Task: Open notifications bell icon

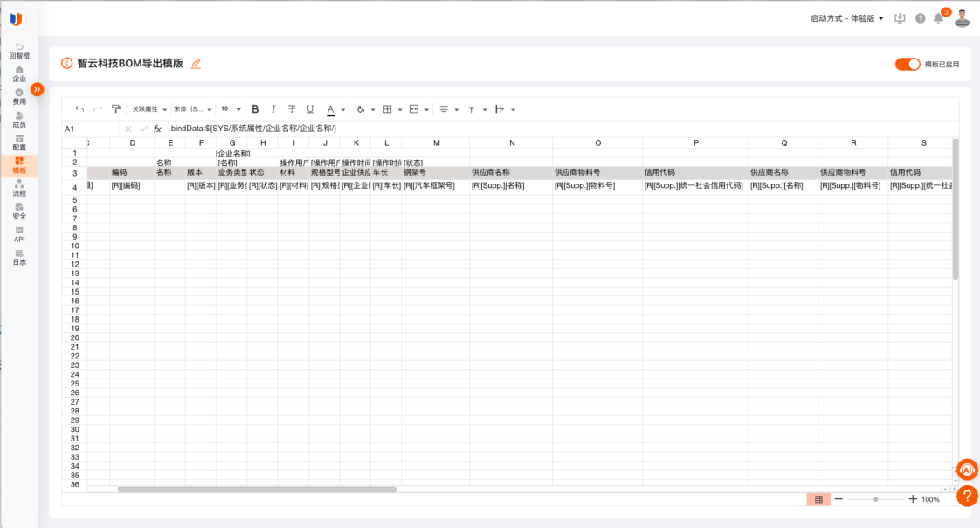Action: coord(939,18)
